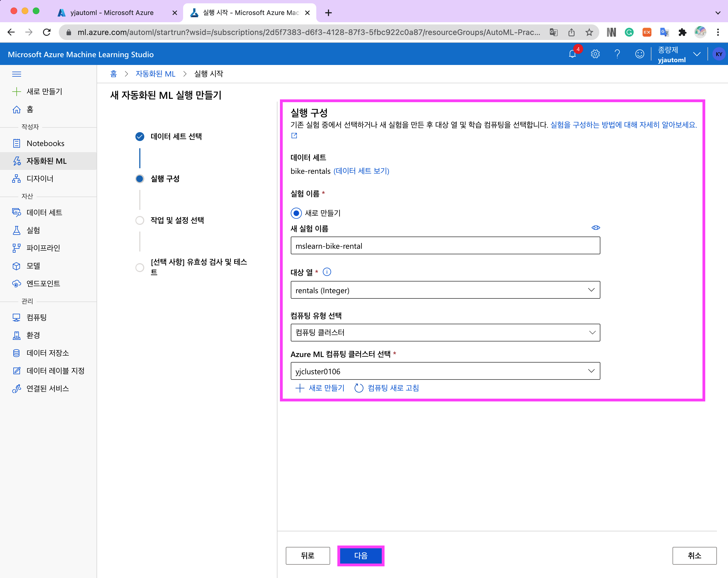Viewport: 728px width, 578px height.
Task: Select the 새로 만들기 radio button
Action: (x=296, y=213)
